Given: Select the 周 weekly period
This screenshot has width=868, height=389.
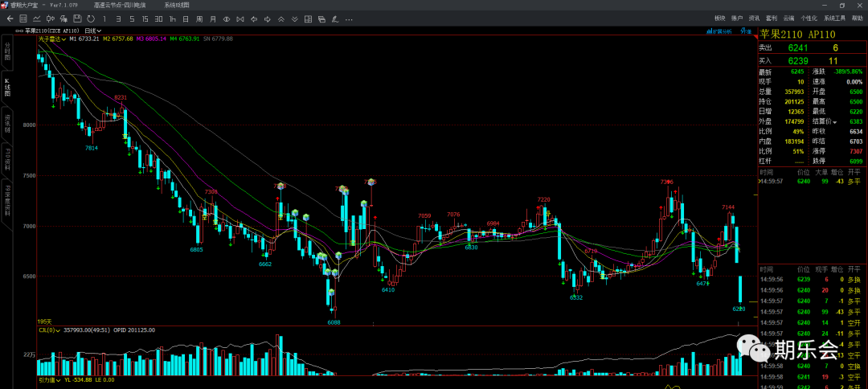Looking at the screenshot, I should pyautogui.click(x=199, y=18).
